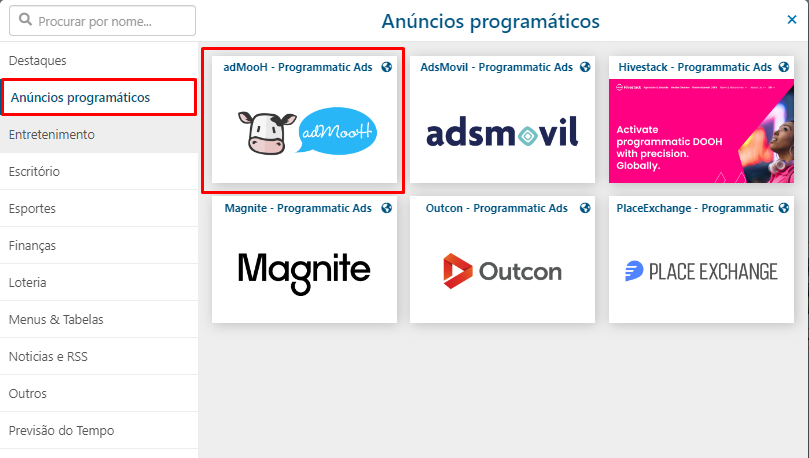This screenshot has height=458, width=809.
Task: Click the globe icon on Outcon card
Action: point(585,208)
